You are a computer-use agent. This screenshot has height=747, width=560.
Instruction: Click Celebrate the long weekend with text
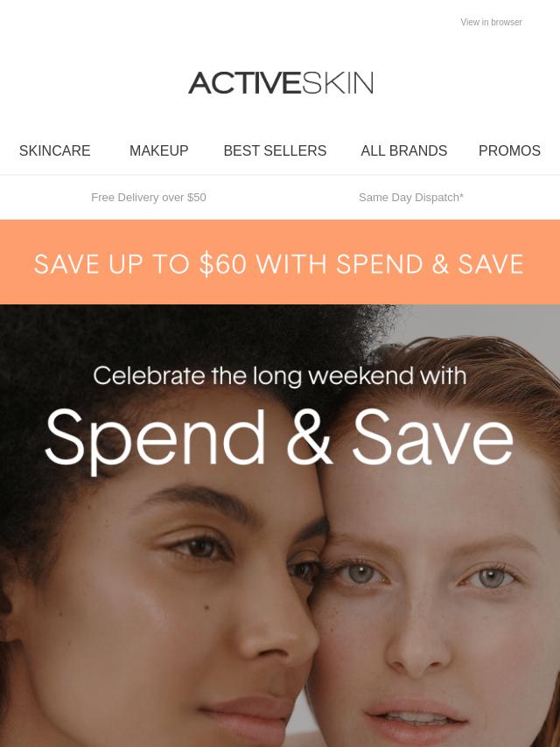point(280,376)
